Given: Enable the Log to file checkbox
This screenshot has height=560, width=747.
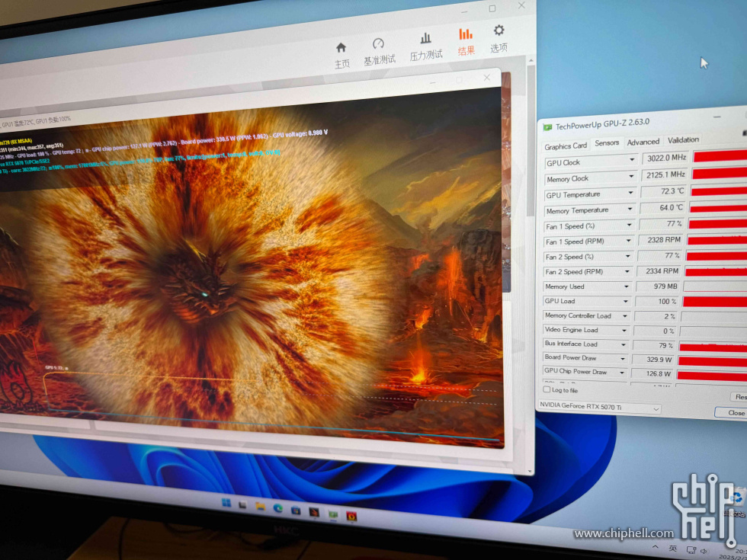Looking at the screenshot, I should [x=547, y=389].
